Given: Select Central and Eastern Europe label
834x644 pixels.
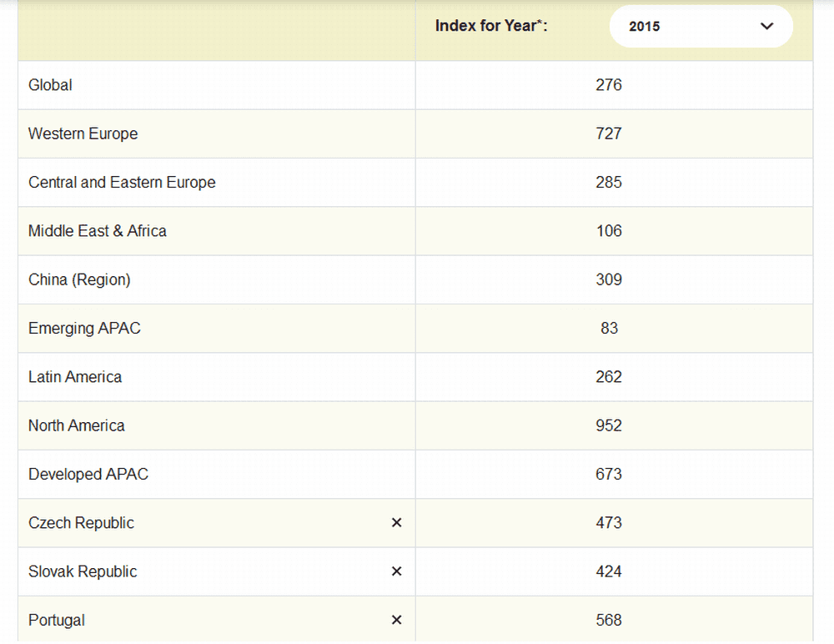Looking at the screenshot, I should click(122, 183).
